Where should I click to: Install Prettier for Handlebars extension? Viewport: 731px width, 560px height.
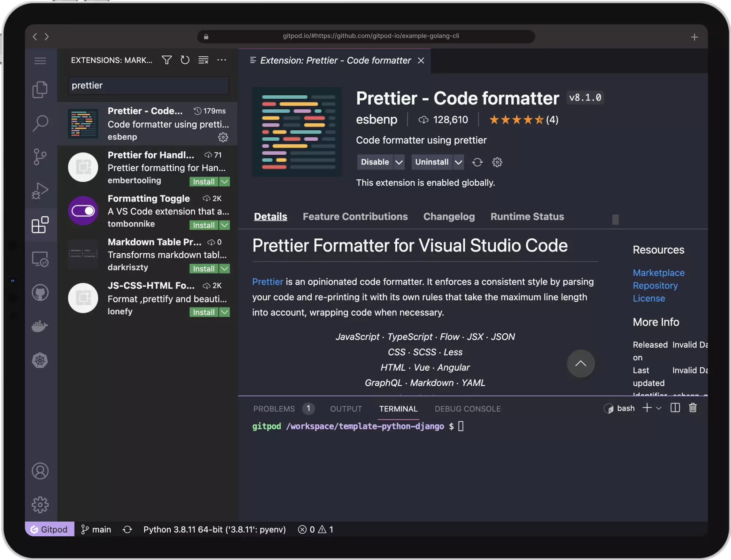tap(204, 182)
